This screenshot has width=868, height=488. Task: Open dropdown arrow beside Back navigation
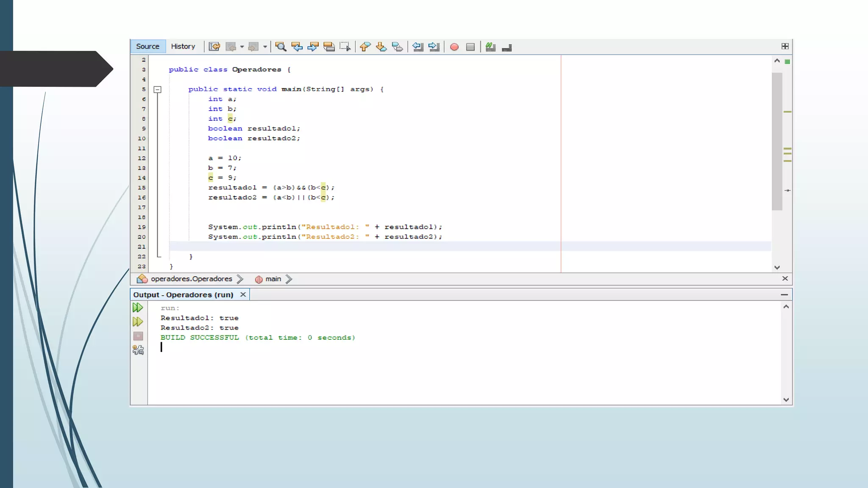pyautogui.click(x=242, y=47)
